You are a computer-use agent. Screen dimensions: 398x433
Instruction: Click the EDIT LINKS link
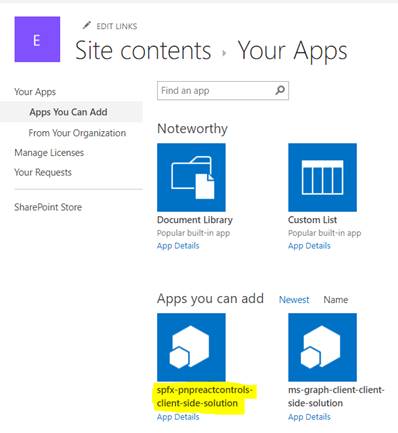click(x=117, y=26)
